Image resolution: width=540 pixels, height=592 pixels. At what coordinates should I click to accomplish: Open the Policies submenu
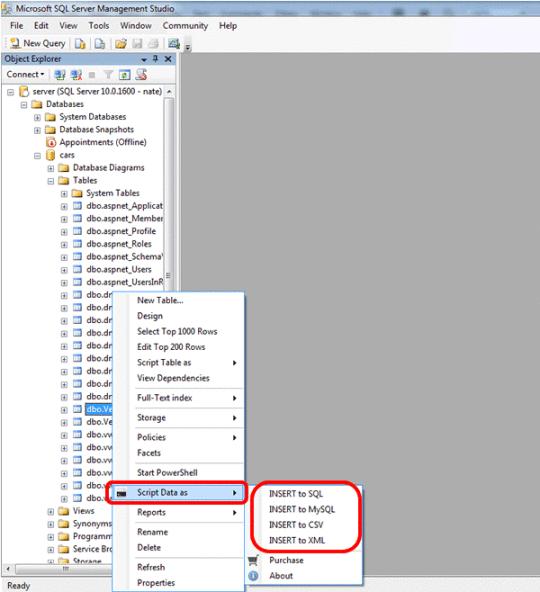(179, 438)
